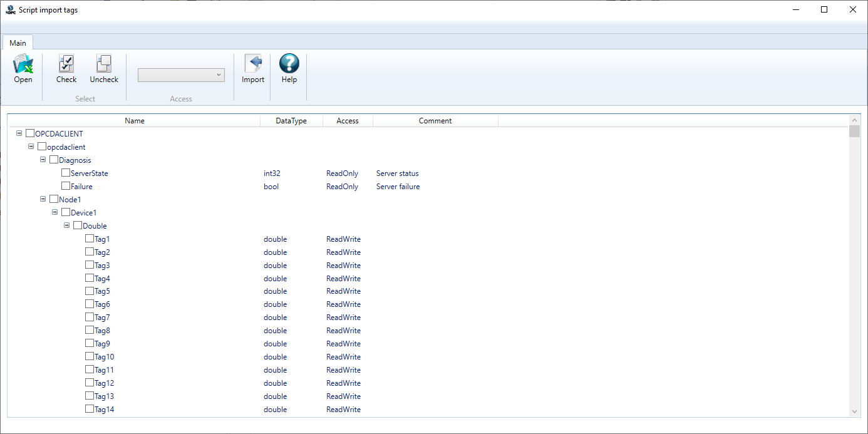Screen dimensions: 868x434
Task: Click scrollbar down arrow of tag list
Action: [855, 411]
